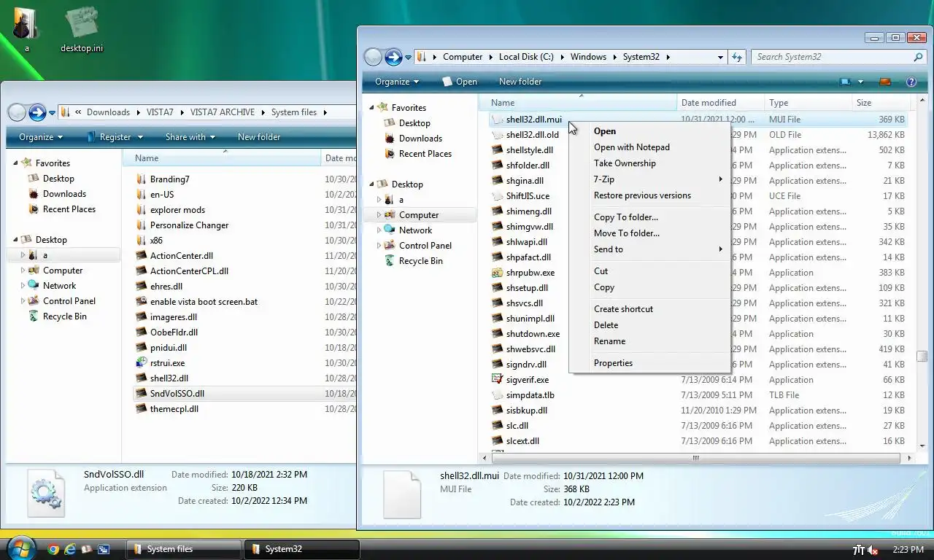
Task: Click shell32.dll icon in System files window
Action: coord(142,378)
